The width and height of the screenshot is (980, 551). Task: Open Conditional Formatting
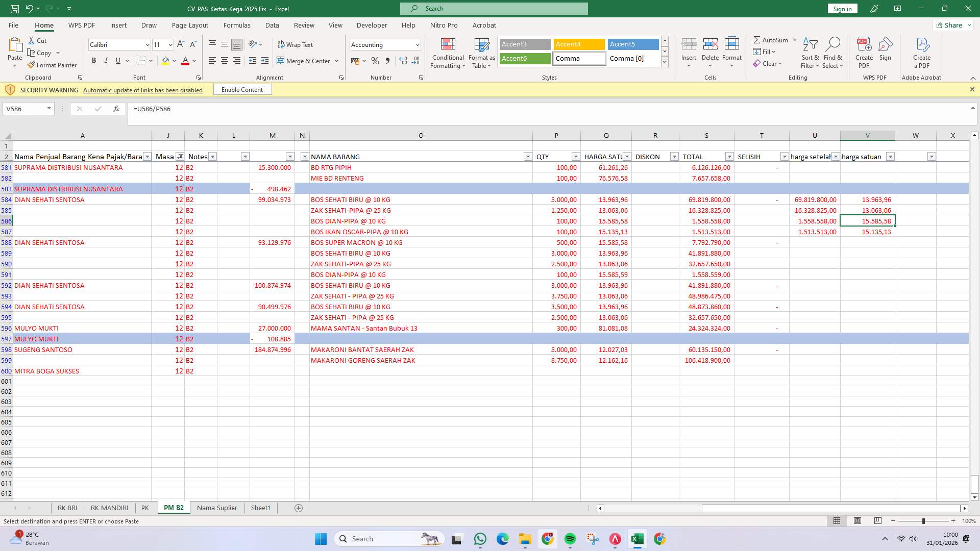pyautogui.click(x=448, y=53)
